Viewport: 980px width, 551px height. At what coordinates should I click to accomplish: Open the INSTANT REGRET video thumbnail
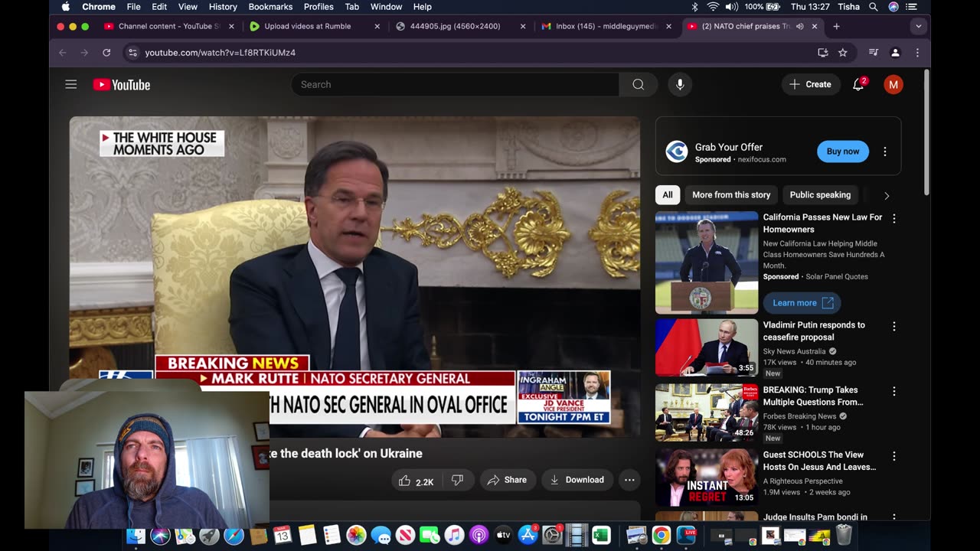click(x=707, y=478)
